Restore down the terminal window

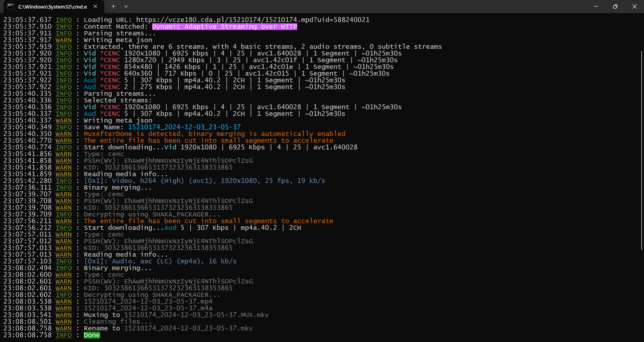click(615, 7)
